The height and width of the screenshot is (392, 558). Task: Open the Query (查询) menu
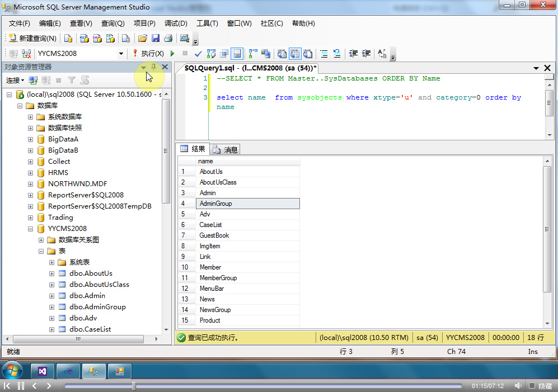(x=112, y=23)
